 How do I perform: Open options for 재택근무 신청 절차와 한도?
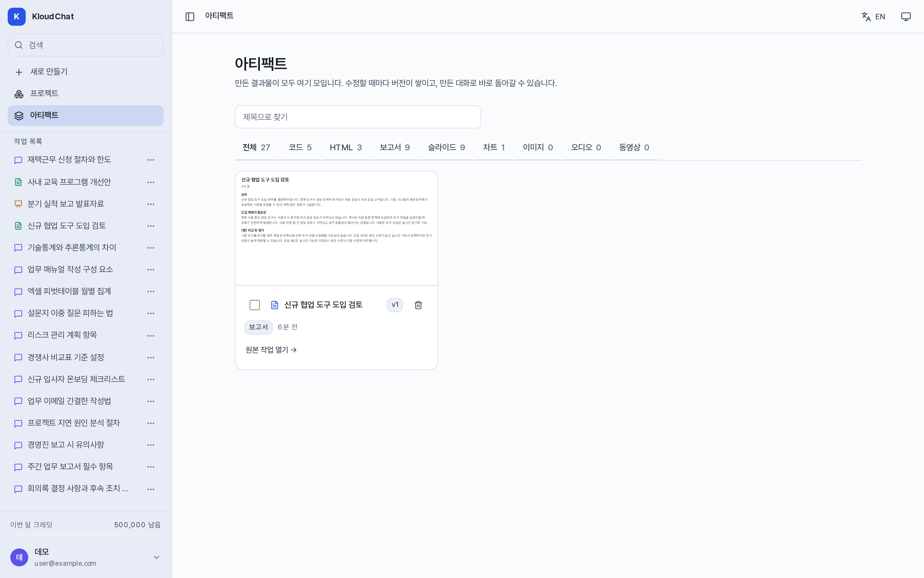click(x=151, y=160)
